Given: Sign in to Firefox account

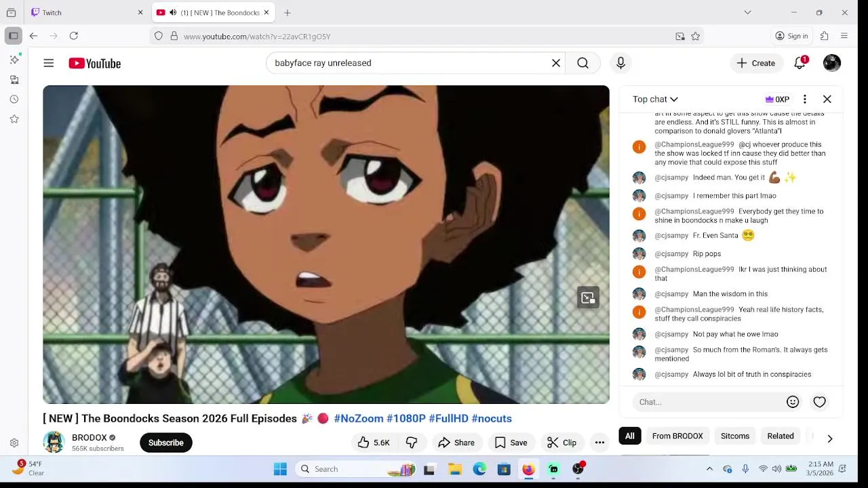Looking at the screenshot, I should coord(792,36).
